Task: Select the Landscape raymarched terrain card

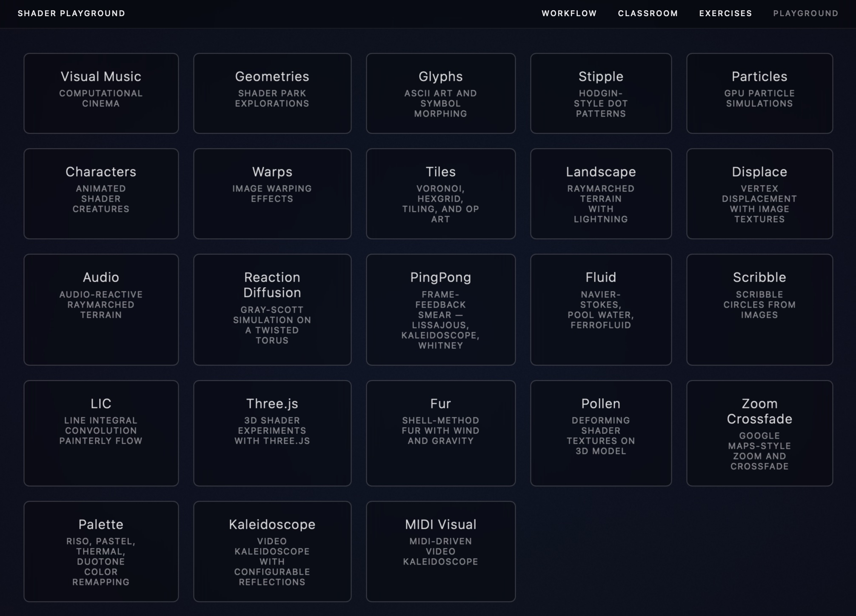Action: (601, 194)
